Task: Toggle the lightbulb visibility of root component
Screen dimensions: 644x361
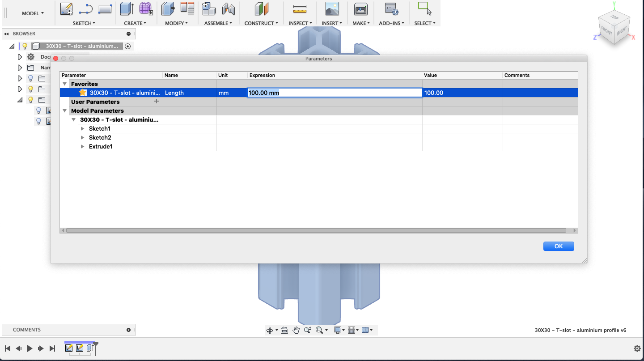Action: [25, 46]
